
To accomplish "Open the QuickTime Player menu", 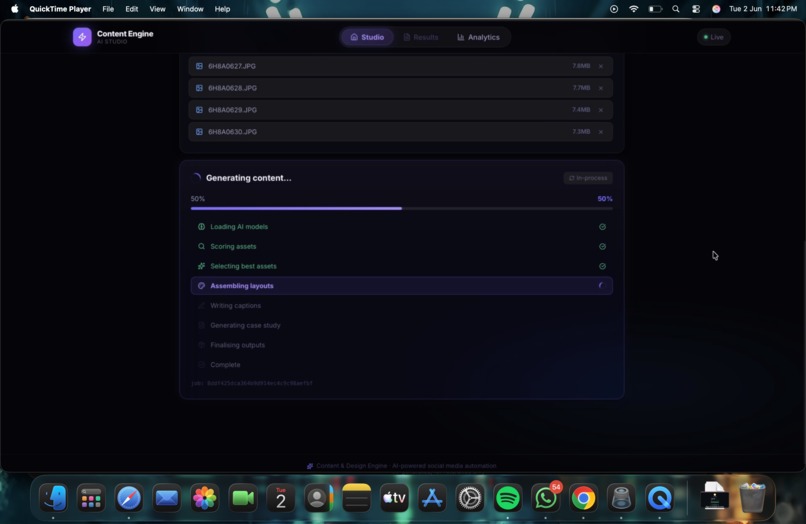I will click(x=60, y=9).
